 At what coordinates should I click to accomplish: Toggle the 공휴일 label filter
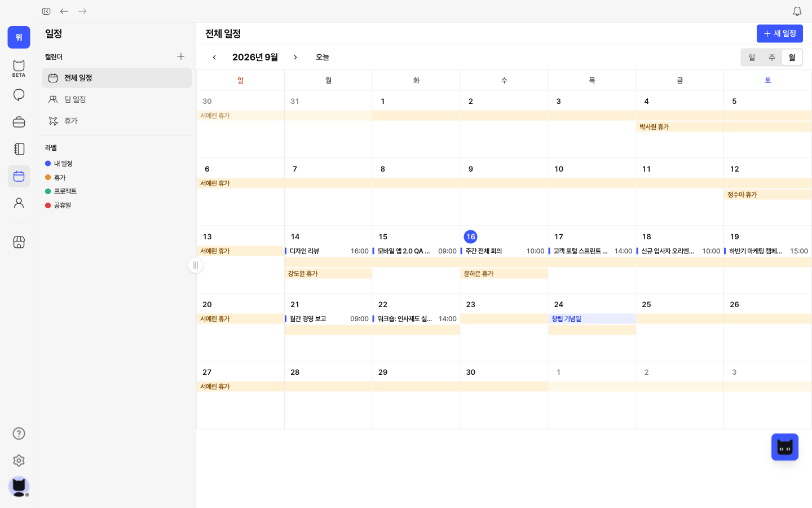(x=58, y=205)
